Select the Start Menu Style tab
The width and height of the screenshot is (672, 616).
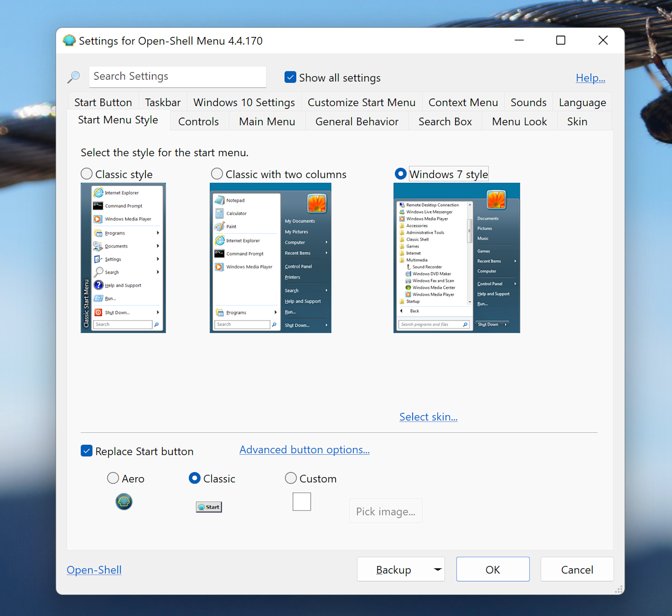118,120
